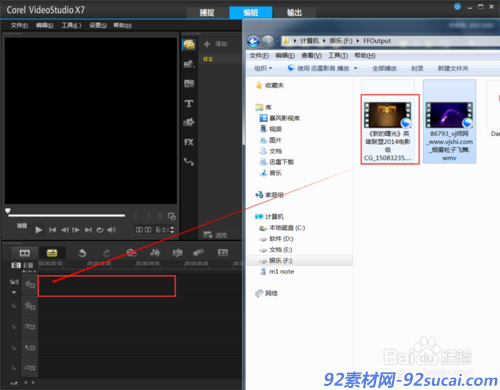500x390 pixels.
Task: Toggle the music track button
Action: point(30,368)
